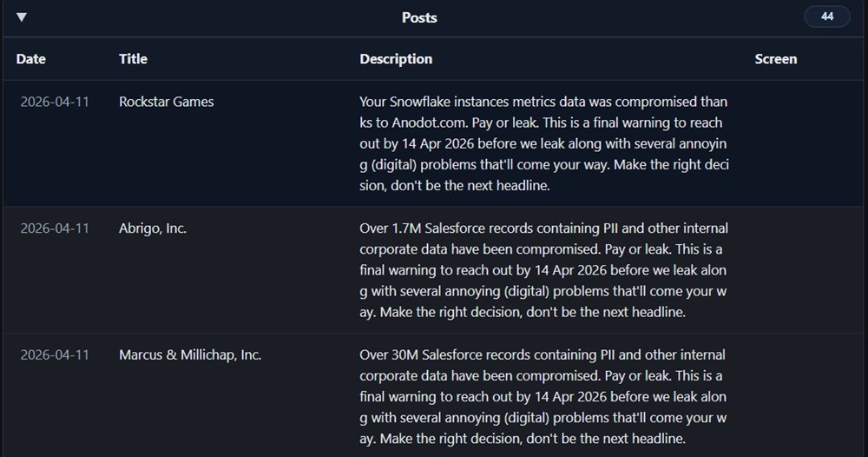Click the Snowflake instances description text
Screen dimensions: 868x457
[x=543, y=143]
